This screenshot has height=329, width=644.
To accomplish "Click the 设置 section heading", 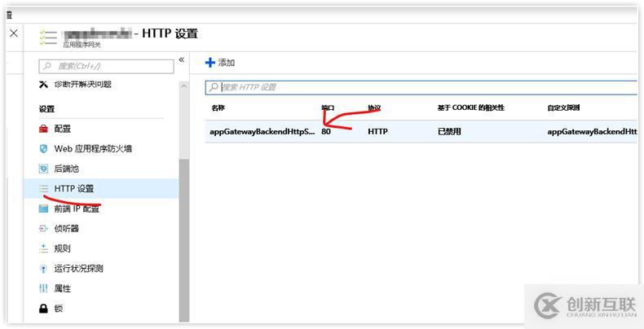I will (46, 109).
